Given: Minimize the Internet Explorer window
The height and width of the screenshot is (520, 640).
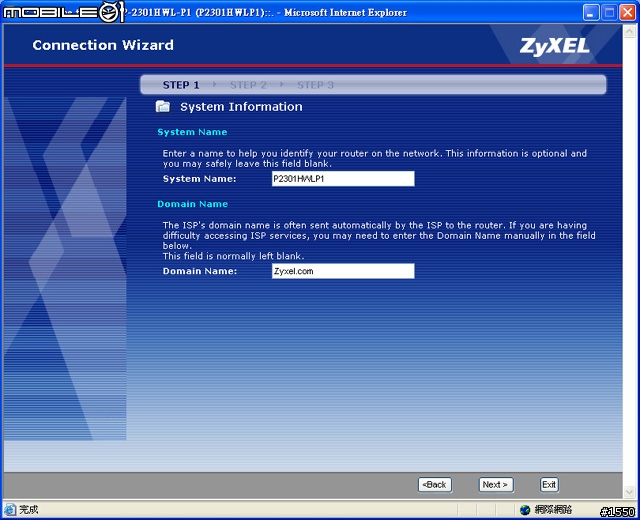Looking at the screenshot, I should point(591,13).
